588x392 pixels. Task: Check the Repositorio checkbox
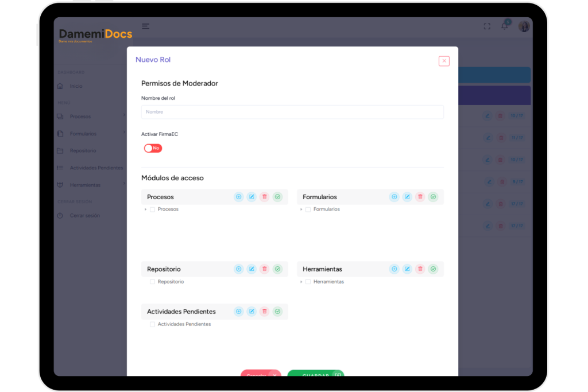pos(152,282)
